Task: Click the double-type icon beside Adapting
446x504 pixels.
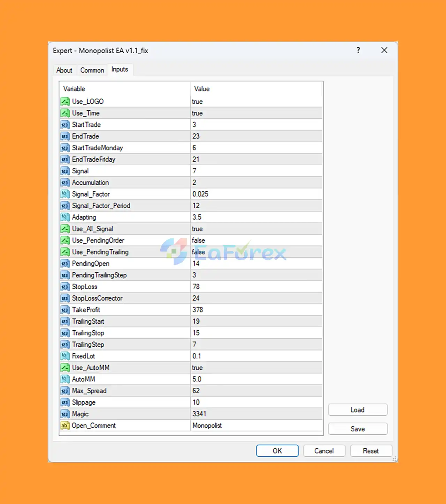Action: pyautogui.click(x=65, y=217)
